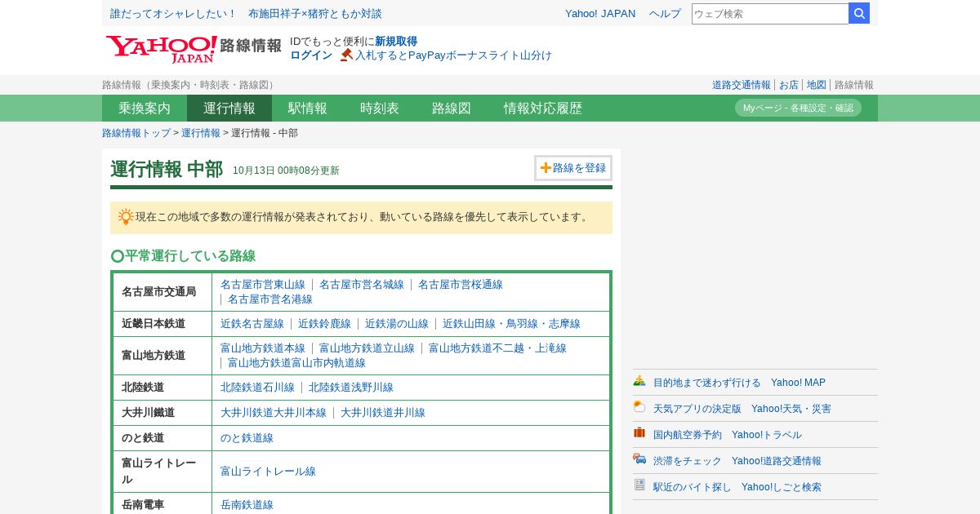Image resolution: width=980 pixels, height=514 pixels.
Task: Open 近鉄山田線・鳥羽線・志摩線 link
Action: (511, 324)
